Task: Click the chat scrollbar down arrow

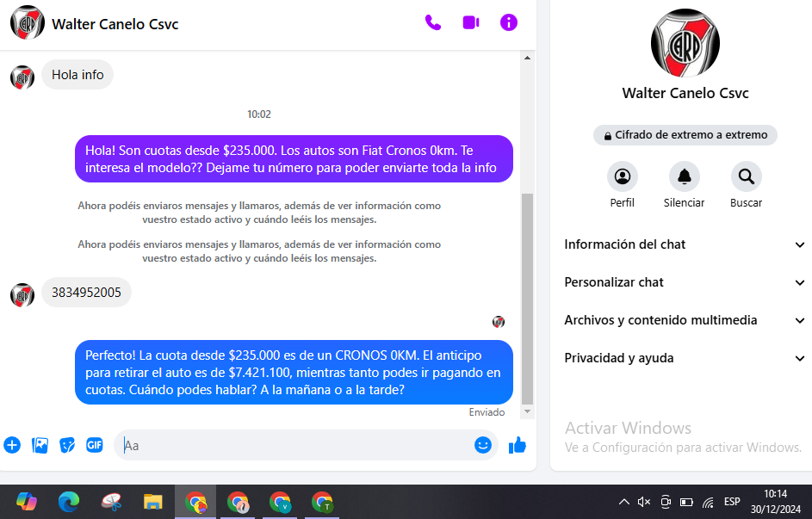Action: [527, 412]
